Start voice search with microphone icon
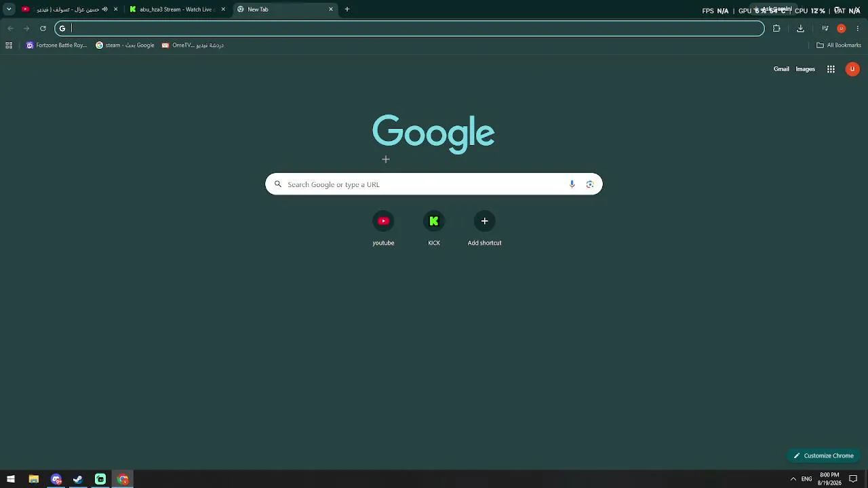868x488 pixels. [x=572, y=184]
